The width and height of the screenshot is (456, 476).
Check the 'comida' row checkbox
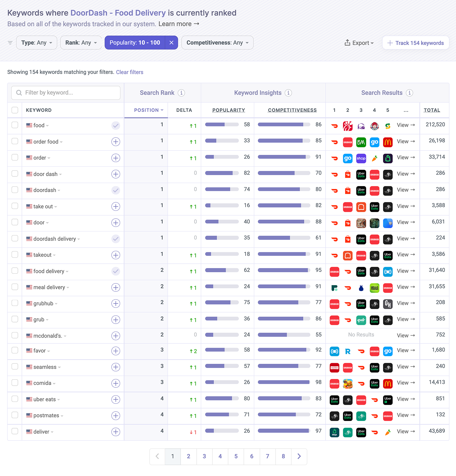[x=15, y=383]
